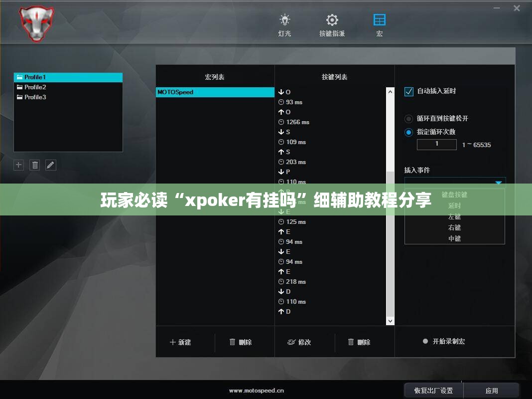The width and height of the screenshot is (532, 399).
Task: Minimize the Motospeed window
Action: click(x=497, y=8)
